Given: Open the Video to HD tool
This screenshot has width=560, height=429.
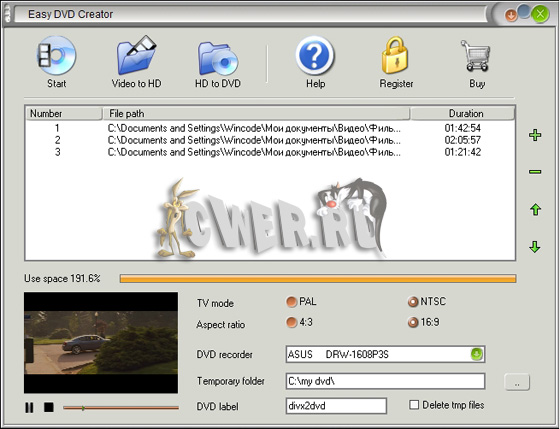Looking at the screenshot, I should pos(136,56).
